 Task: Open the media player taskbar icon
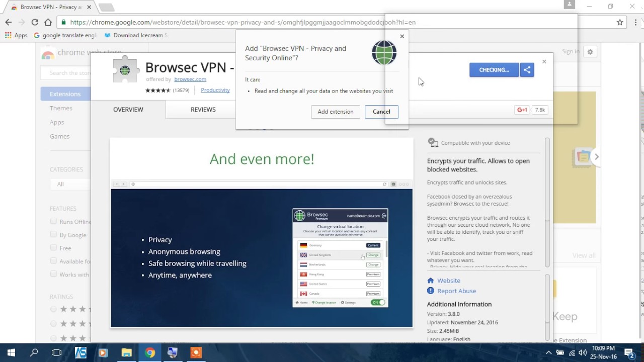coord(104,352)
